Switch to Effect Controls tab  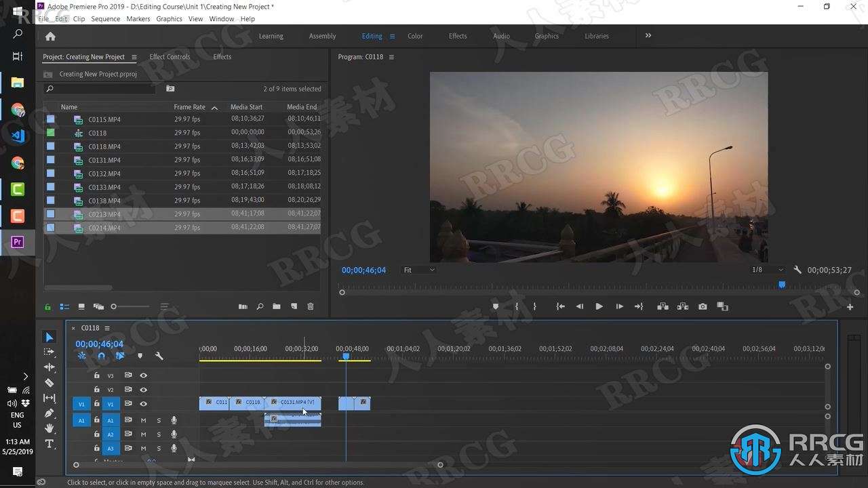pos(170,57)
